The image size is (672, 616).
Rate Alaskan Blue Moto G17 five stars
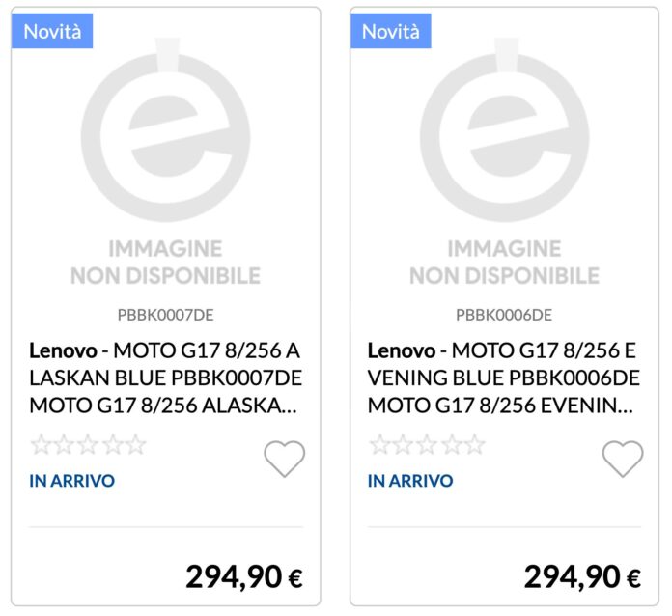coord(136,445)
